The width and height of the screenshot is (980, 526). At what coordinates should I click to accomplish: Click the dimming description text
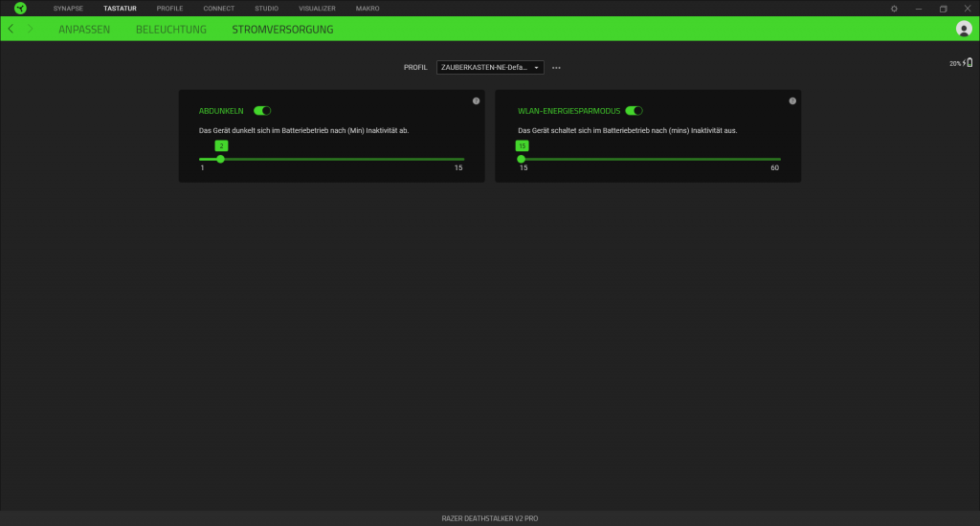pos(303,131)
